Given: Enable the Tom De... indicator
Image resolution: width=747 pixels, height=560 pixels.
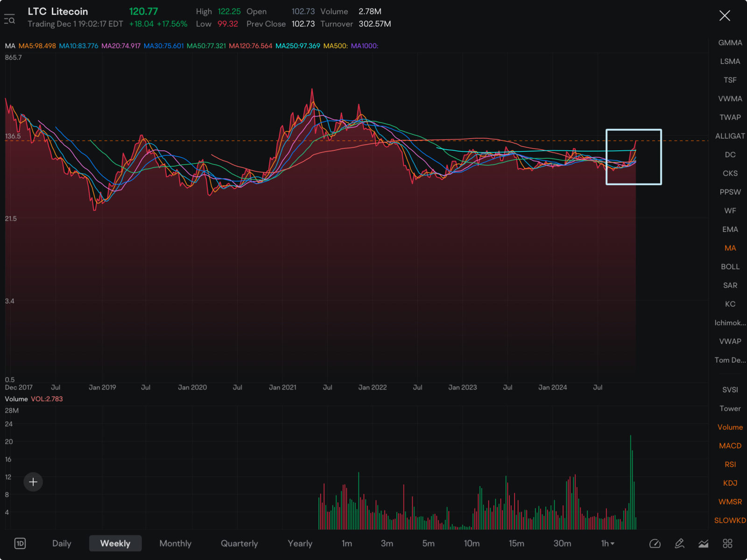Looking at the screenshot, I should [x=730, y=360].
